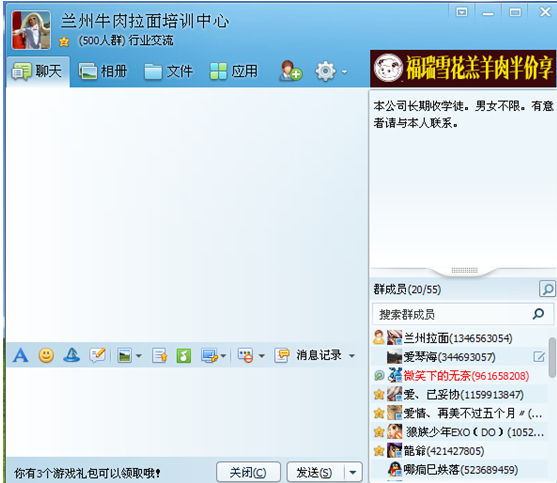Click the 关闭(C) button
The height and width of the screenshot is (483, 557).
click(248, 472)
